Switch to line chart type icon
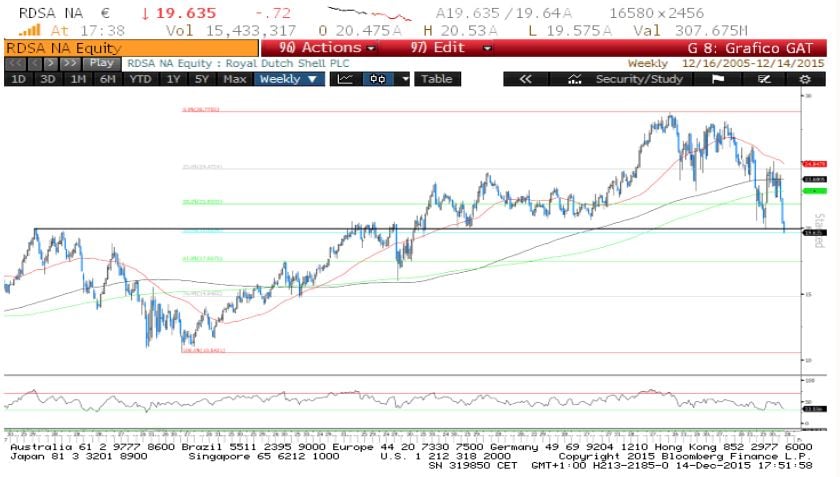Viewport: 840px width, 477px height. click(x=346, y=79)
